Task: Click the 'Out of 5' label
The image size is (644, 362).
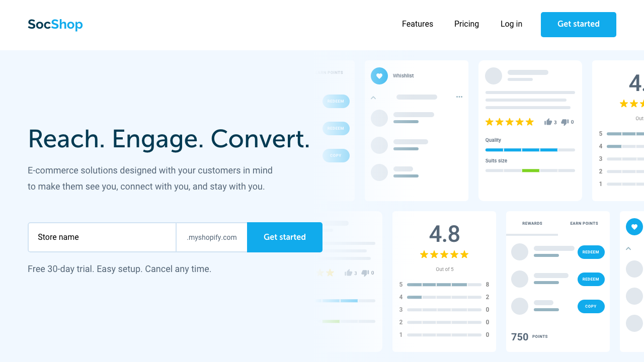Action: (445, 269)
